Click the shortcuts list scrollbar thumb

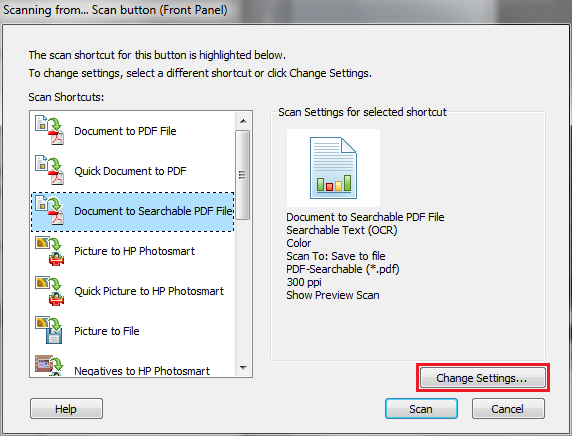[243, 175]
